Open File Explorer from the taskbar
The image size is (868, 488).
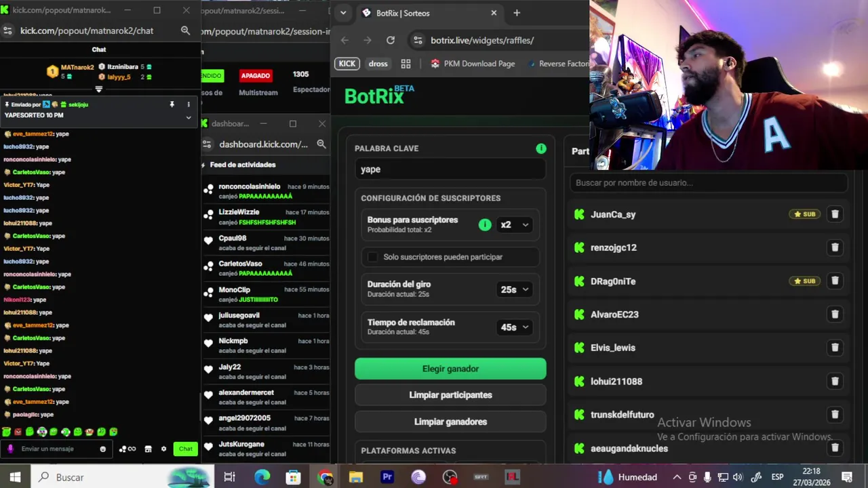tap(356, 477)
